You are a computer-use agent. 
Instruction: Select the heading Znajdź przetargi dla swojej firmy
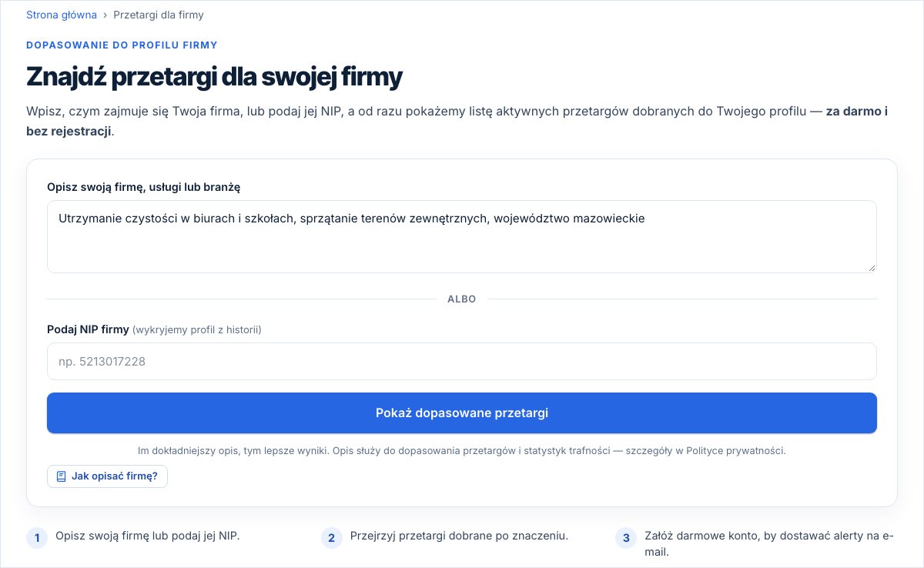pyautogui.click(x=214, y=78)
